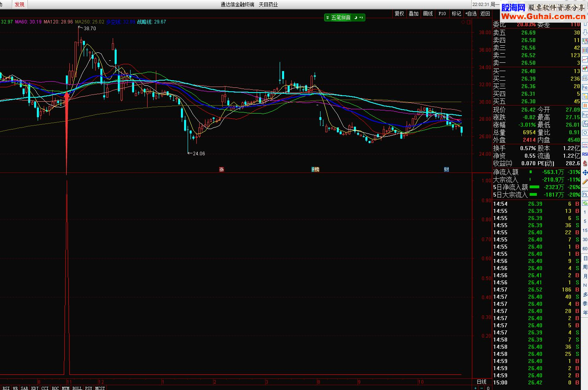Click the red dollar sign icon
Screen dimensions: 588x390
585,163
